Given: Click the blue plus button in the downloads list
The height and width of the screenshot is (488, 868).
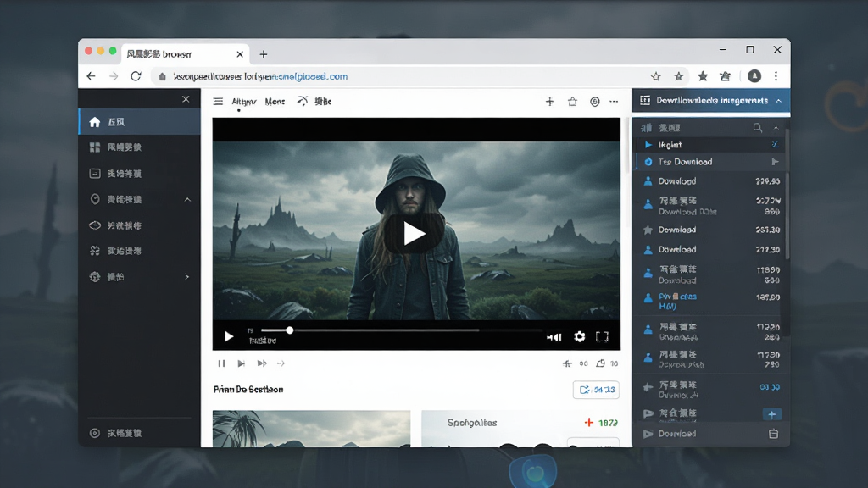Looking at the screenshot, I should click(x=771, y=414).
